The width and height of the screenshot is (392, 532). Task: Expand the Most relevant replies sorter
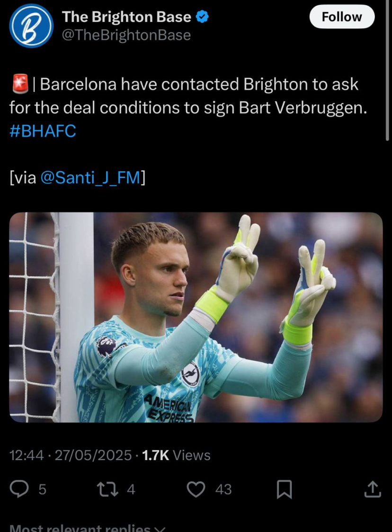87,528
